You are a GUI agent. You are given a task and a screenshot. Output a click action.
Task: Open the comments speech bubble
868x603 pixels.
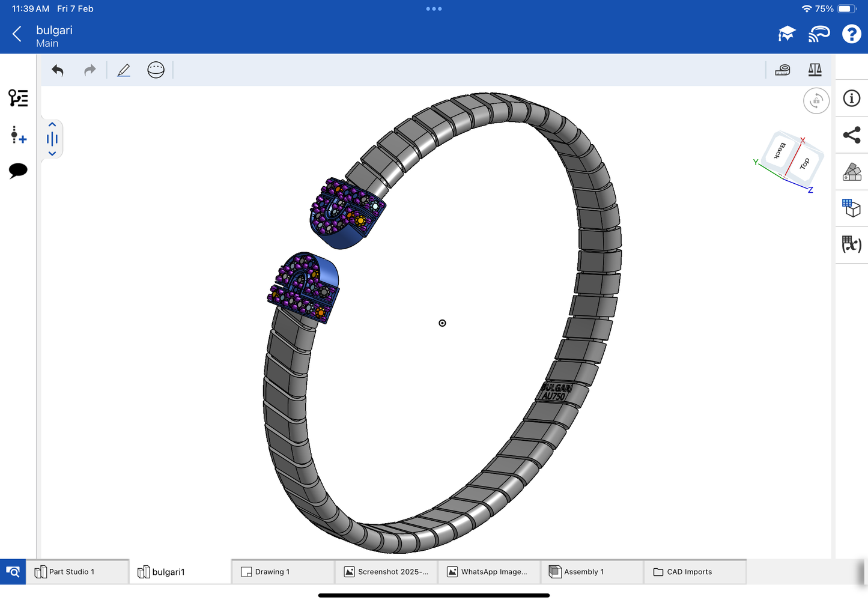(x=18, y=171)
